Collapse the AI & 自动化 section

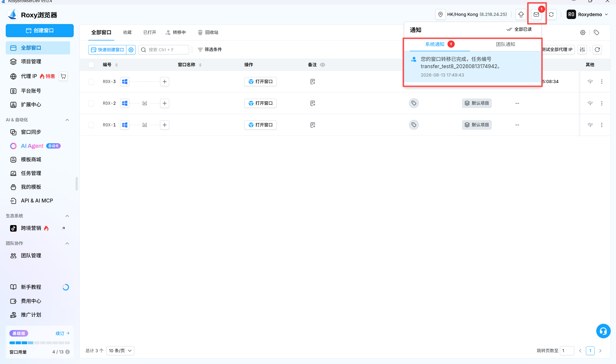click(67, 120)
